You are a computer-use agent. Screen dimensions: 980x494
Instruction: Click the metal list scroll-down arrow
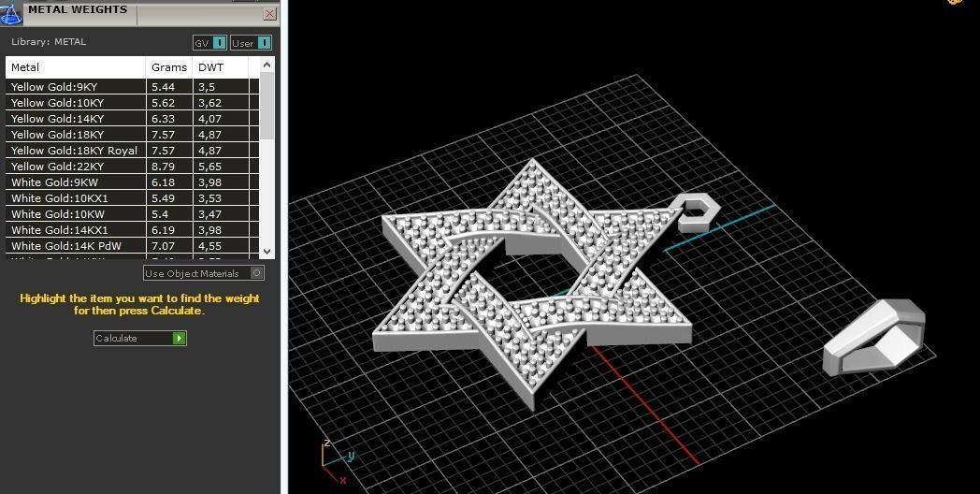coord(267,252)
